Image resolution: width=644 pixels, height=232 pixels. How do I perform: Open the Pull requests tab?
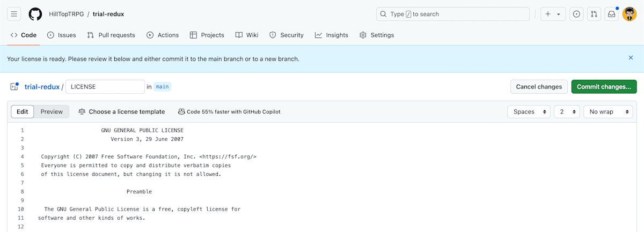[x=111, y=35]
